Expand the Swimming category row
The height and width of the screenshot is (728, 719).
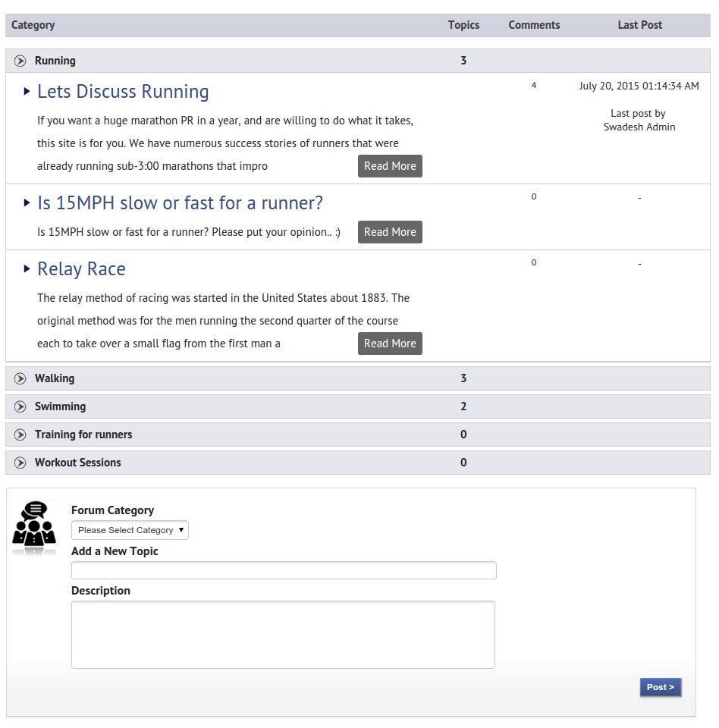(60, 406)
